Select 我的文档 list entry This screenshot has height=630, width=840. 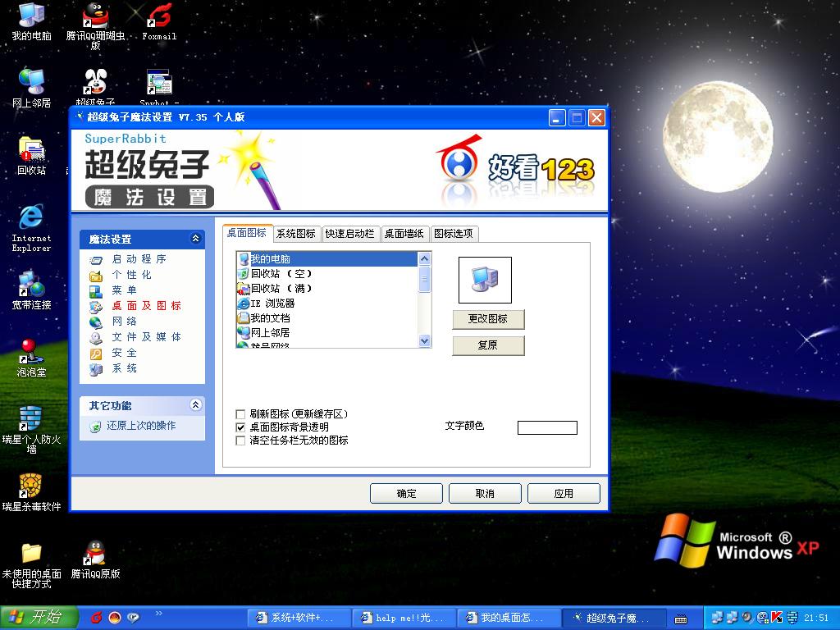(x=326, y=318)
